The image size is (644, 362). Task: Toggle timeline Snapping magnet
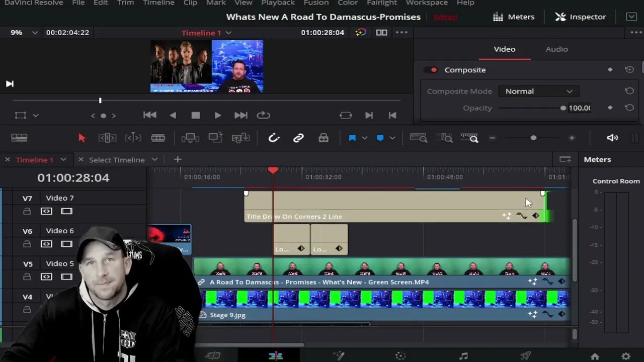pos(274,138)
